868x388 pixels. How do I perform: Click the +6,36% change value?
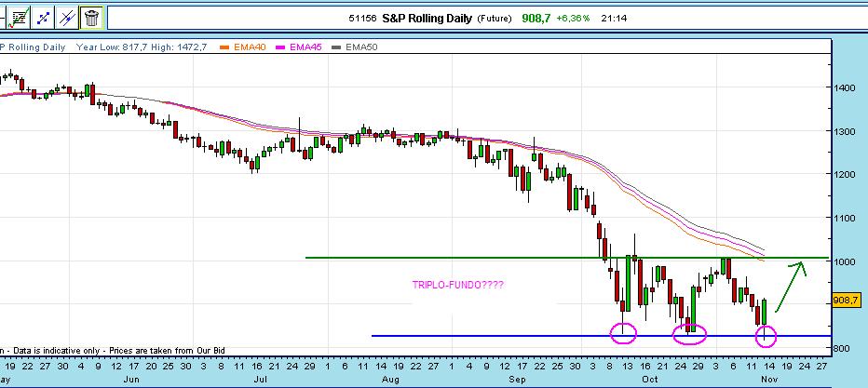click(x=573, y=19)
